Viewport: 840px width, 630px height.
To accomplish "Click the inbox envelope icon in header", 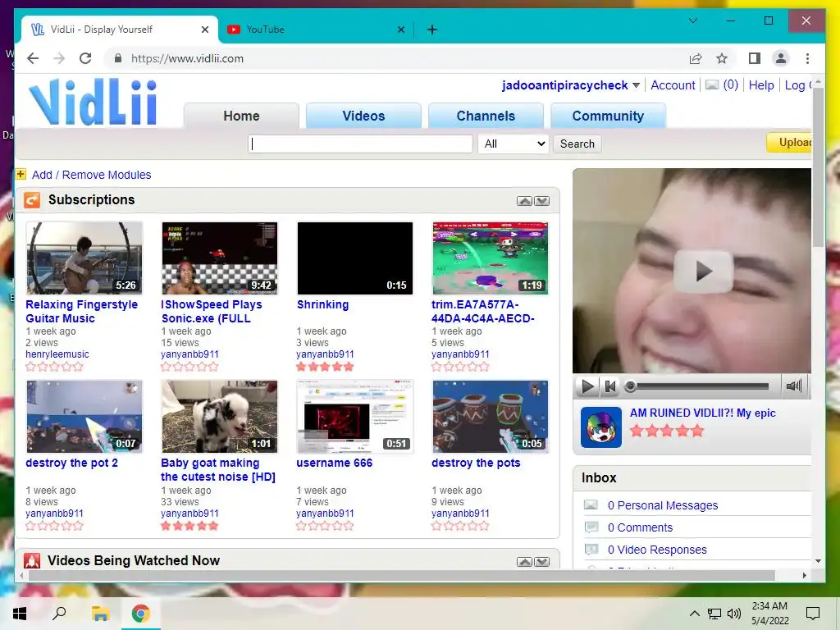I will (x=712, y=85).
